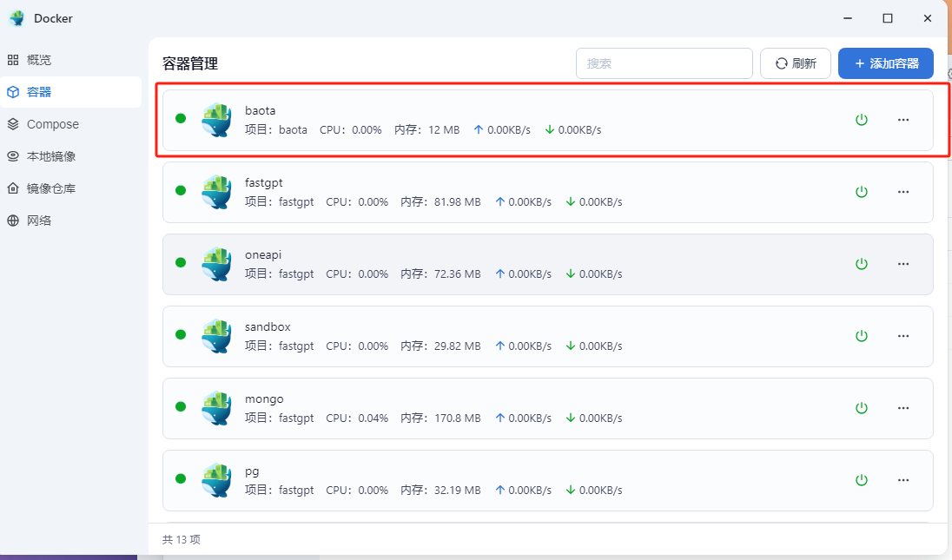Click the sandbox container whale icon

click(217, 336)
